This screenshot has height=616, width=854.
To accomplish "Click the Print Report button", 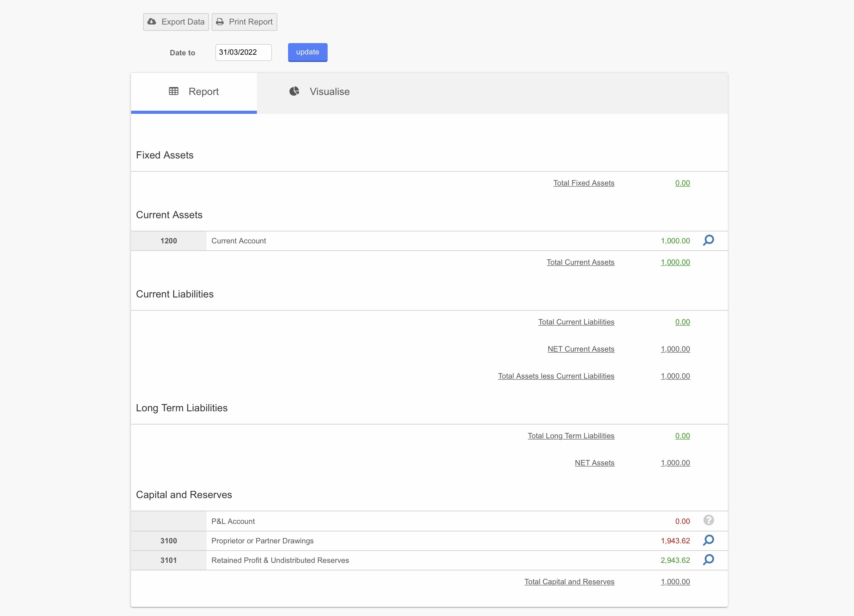I will (244, 22).
